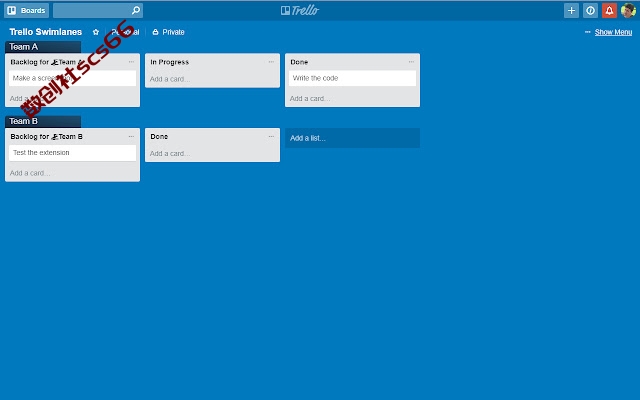This screenshot has height=400, width=640.
Task: Open the user avatar menu
Action: click(628, 11)
